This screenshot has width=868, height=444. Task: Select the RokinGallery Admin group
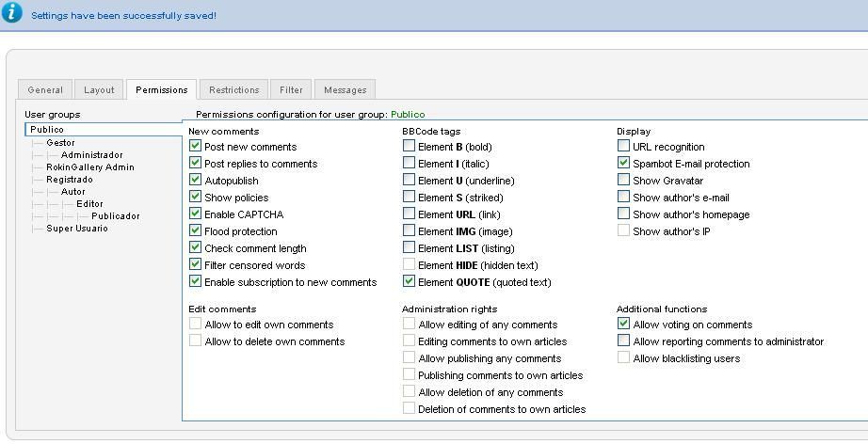coord(90,167)
